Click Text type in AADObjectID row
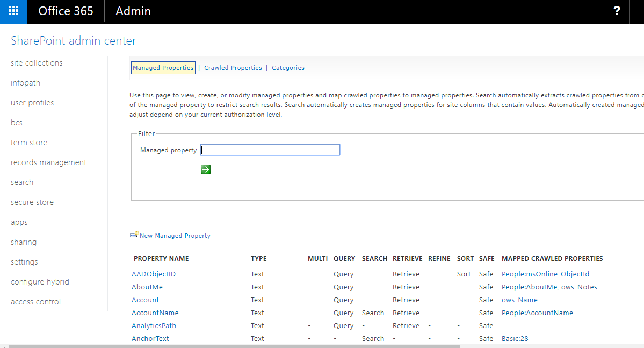The image size is (644, 348). tap(257, 274)
